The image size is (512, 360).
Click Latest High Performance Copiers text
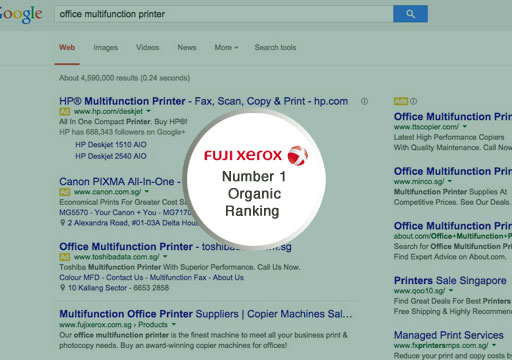point(449,137)
